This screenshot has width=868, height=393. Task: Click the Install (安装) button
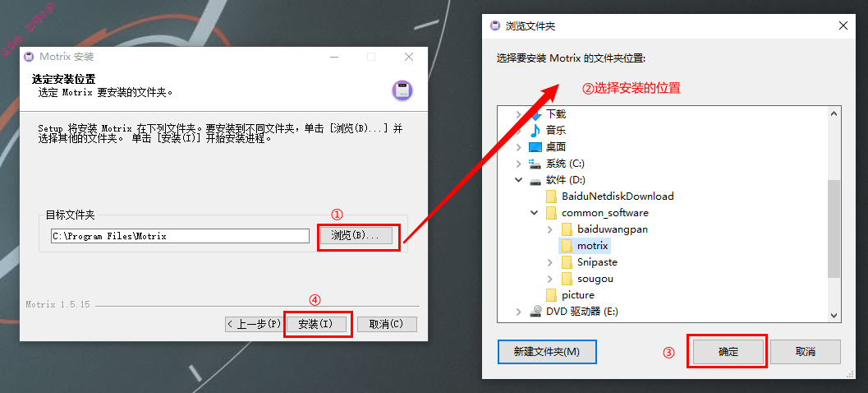coord(316,324)
